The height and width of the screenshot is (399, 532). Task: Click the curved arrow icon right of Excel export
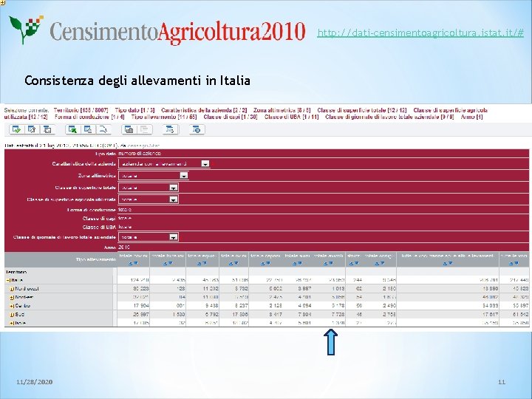(x=103, y=129)
